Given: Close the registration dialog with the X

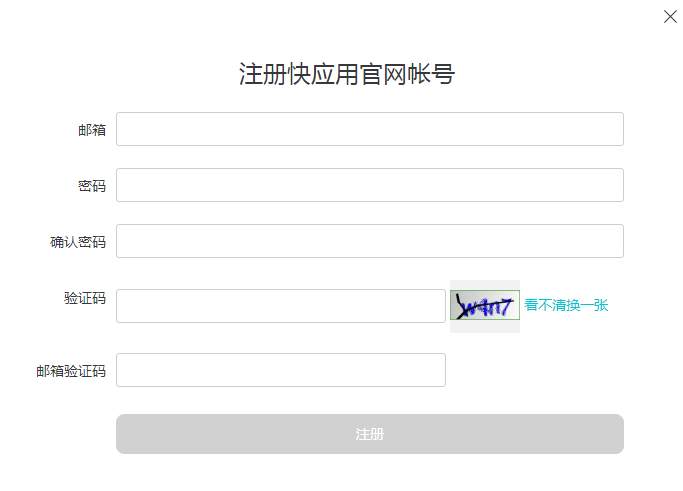Looking at the screenshot, I should pos(670,17).
